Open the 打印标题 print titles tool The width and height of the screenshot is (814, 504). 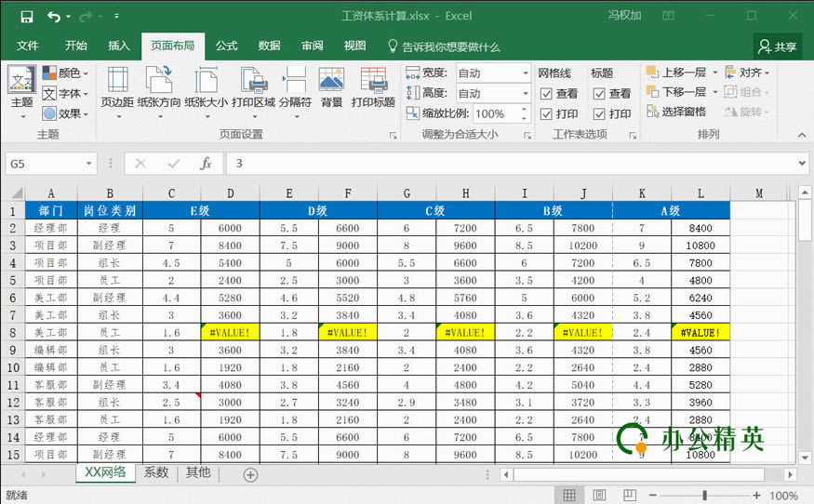[x=373, y=87]
